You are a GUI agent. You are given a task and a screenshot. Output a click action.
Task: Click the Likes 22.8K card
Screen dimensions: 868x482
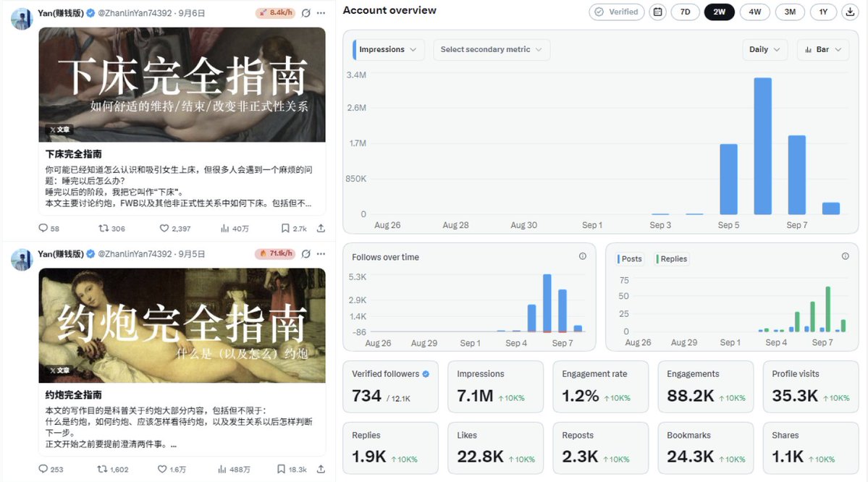495,448
